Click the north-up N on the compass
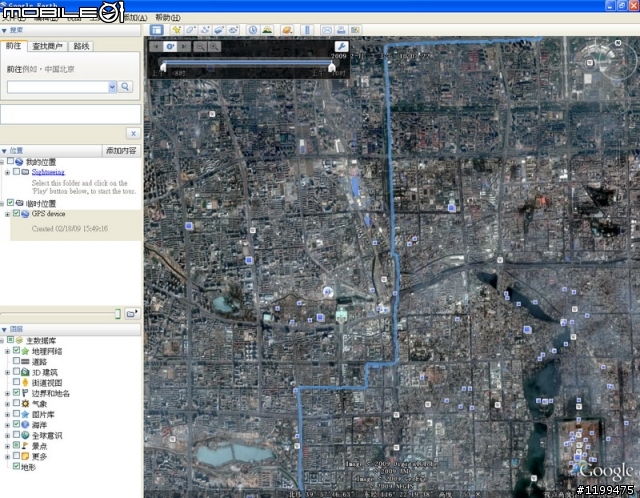Viewport: 640px width, 498px height. 618,42
